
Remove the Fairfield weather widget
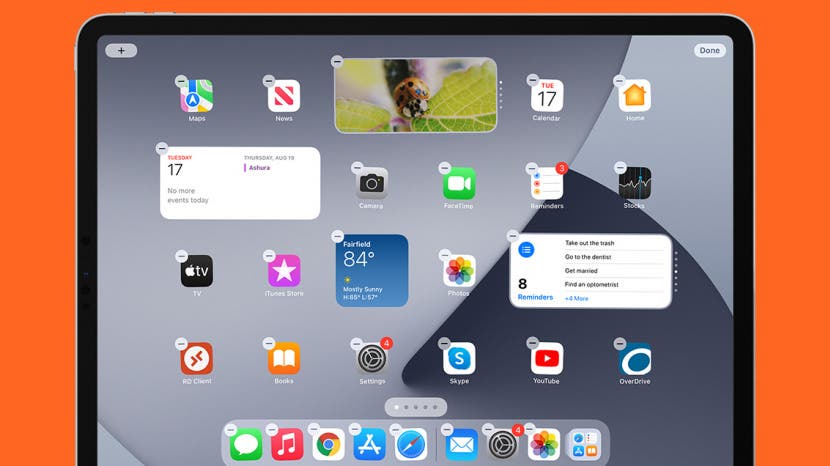click(337, 236)
